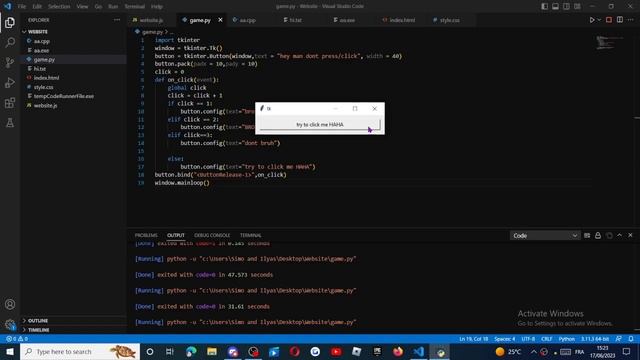640x360 pixels.
Task: Click the 'try to click me HAHA' button
Action: (320, 124)
